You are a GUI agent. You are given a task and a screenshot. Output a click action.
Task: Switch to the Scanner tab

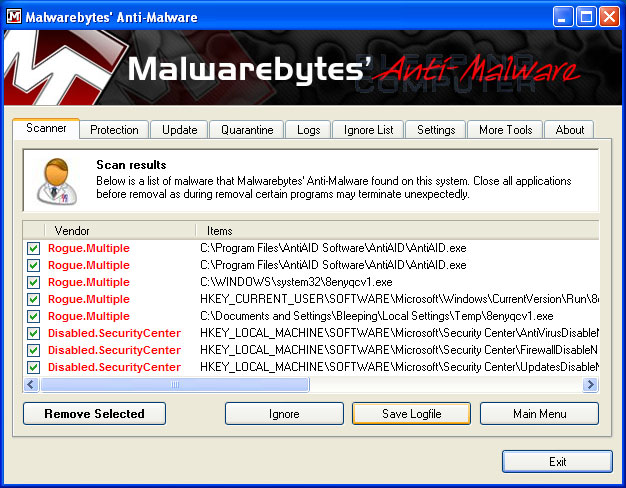pos(46,128)
